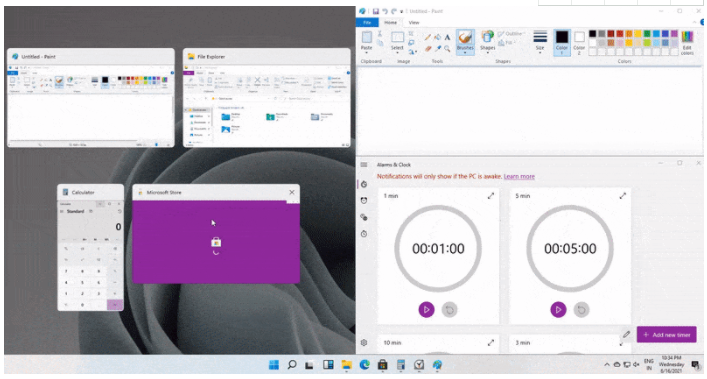Open the Stopwatch section in Alarms sidebar

point(364,233)
